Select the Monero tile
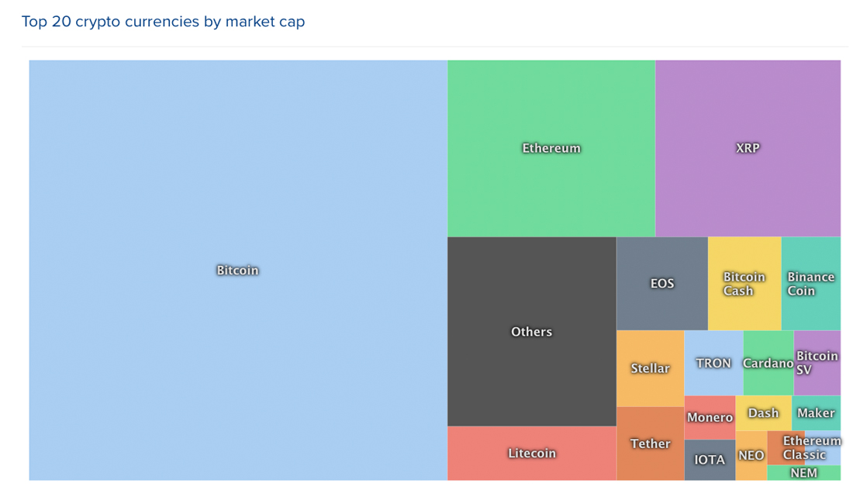The image size is (853, 504). click(x=710, y=417)
